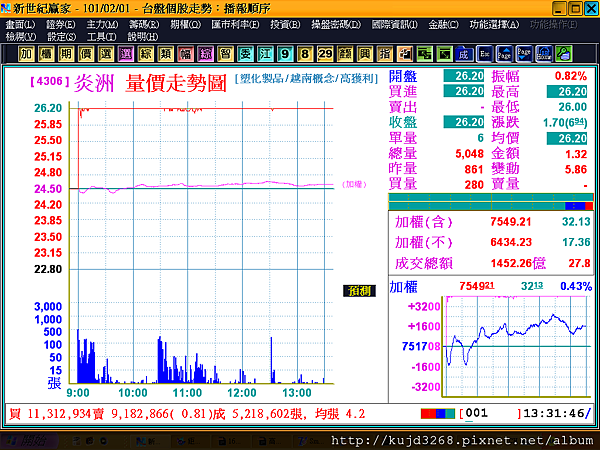Click the green key toolbar icon
The image size is (600, 450).
pyautogui.click(x=564, y=54)
